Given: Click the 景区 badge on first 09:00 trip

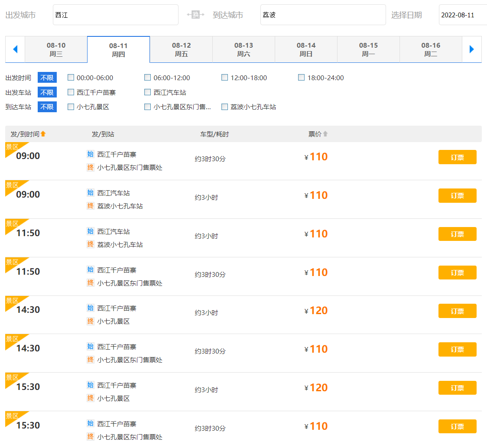Looking at the screenshot, I should (12, 147).
